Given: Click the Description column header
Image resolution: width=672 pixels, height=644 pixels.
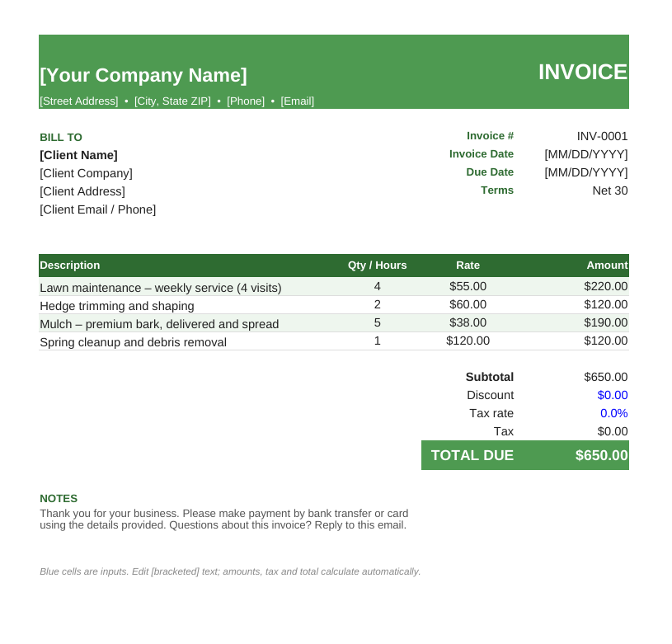Looking at the screenshot, I should pyautogui.click(x=70, y=266).
